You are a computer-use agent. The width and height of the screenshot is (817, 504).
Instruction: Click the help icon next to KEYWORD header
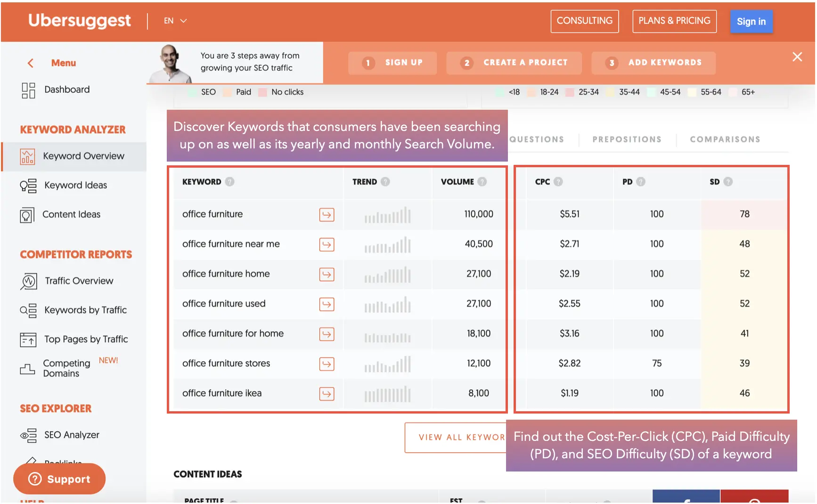pos(229,182)
